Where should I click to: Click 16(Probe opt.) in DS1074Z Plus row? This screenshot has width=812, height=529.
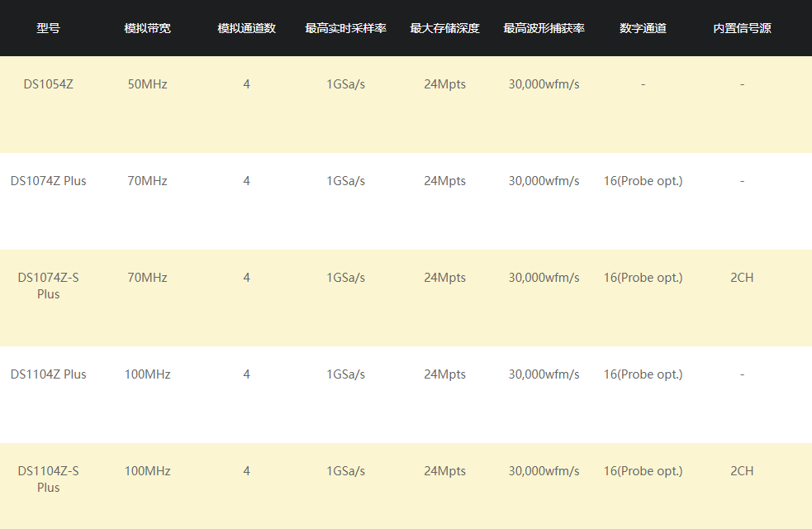pyautogui.click(x=643, y=181)
